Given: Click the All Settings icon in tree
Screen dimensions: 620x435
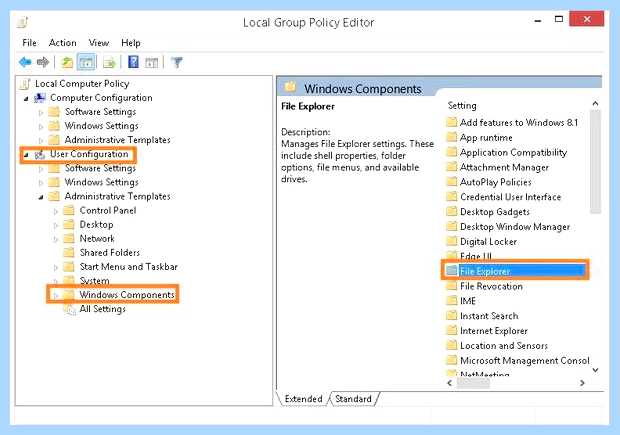Looking at the screenshot, I should point(70,309).
